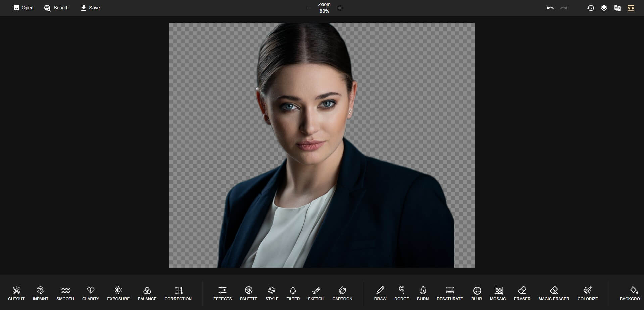
Task: Open the Layers panel
Action: pos(604,8)
